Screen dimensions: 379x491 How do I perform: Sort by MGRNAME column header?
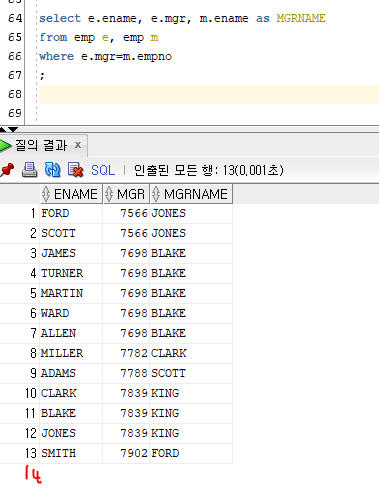191,194
